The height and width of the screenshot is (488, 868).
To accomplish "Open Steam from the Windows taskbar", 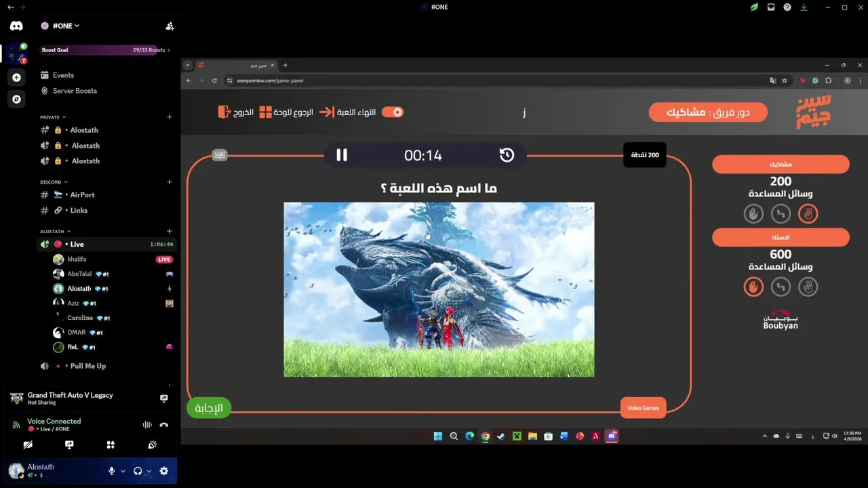I will click(500, 436).
